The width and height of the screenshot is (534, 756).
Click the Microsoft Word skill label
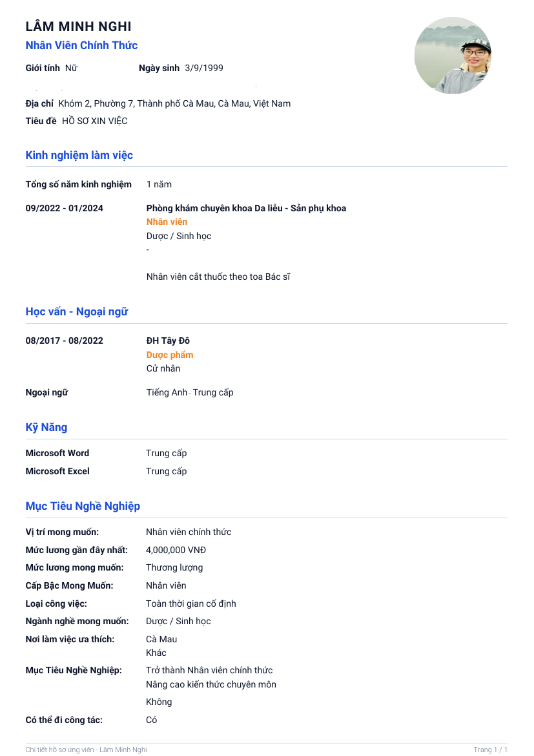coord(57,453)
